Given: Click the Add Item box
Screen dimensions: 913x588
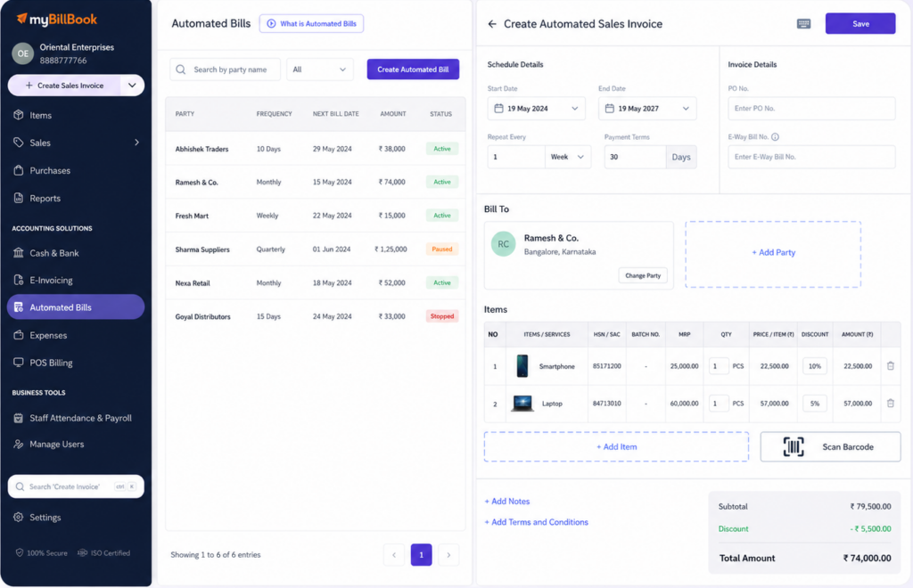Looking at the screenshot, I should click(x=616, y=446).
